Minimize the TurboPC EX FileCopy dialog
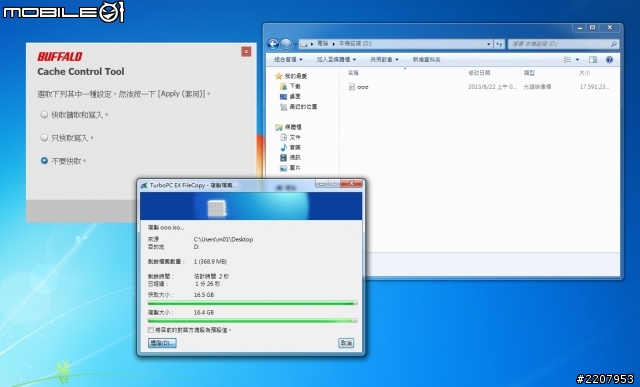 tap(322, 184)
